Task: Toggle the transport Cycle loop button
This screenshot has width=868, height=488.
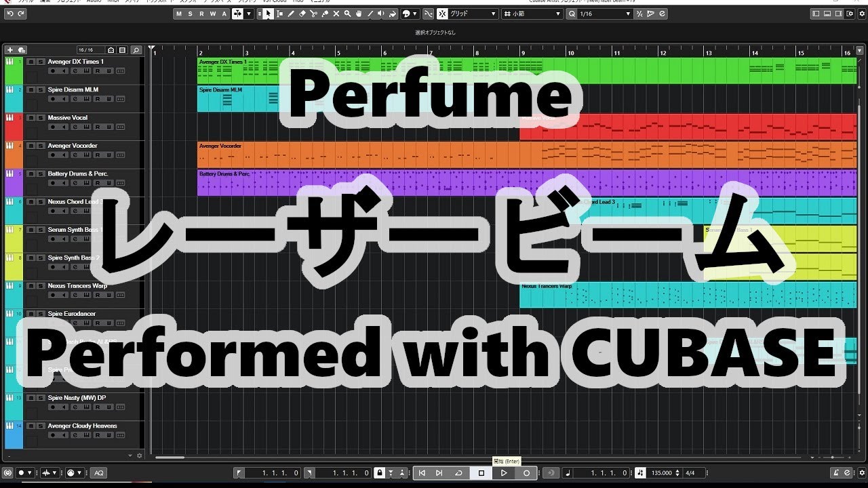Action: pos(459,473)
